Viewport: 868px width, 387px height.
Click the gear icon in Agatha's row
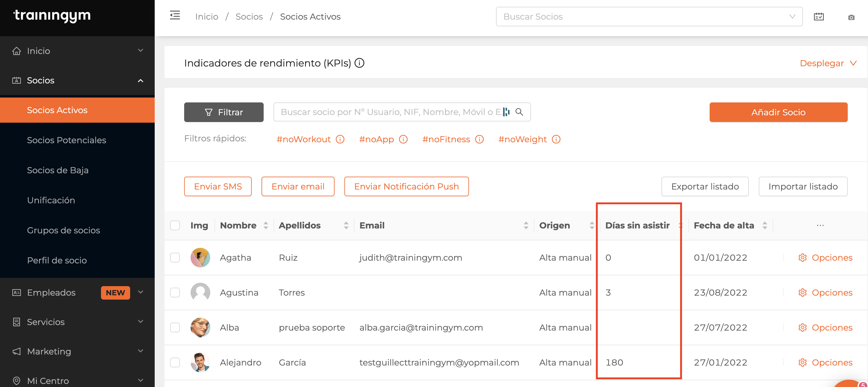pyautogui.click(x=802, y=258)
